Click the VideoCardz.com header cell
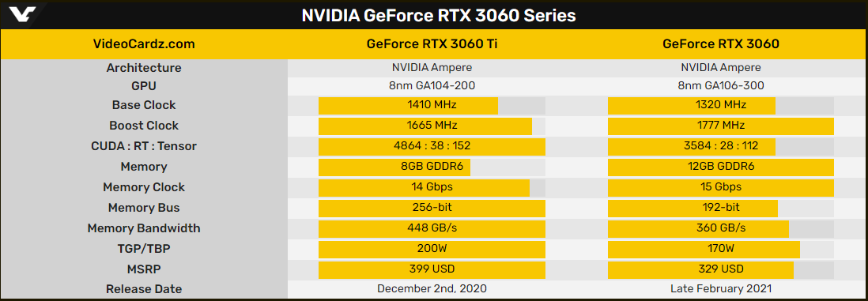Image resolution: width=868 pixels, height=301 pixels. pyautogui.click(x=144, y=44)
